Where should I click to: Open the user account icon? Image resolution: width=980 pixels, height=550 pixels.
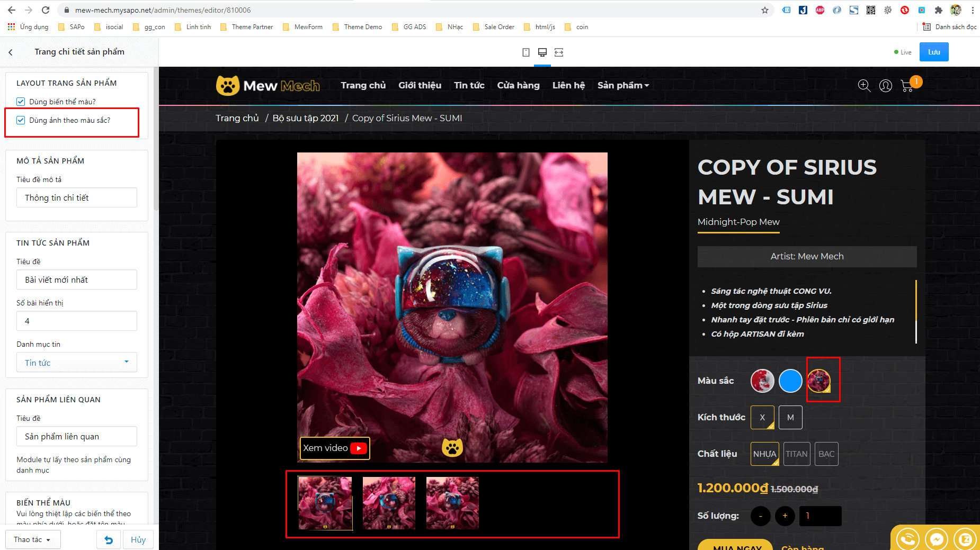[886, 85]
